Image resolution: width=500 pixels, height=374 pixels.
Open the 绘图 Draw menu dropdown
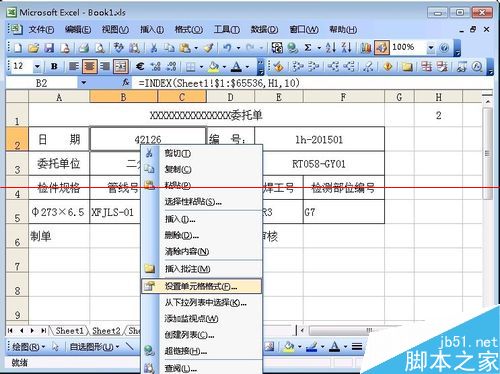coord(28,347)
